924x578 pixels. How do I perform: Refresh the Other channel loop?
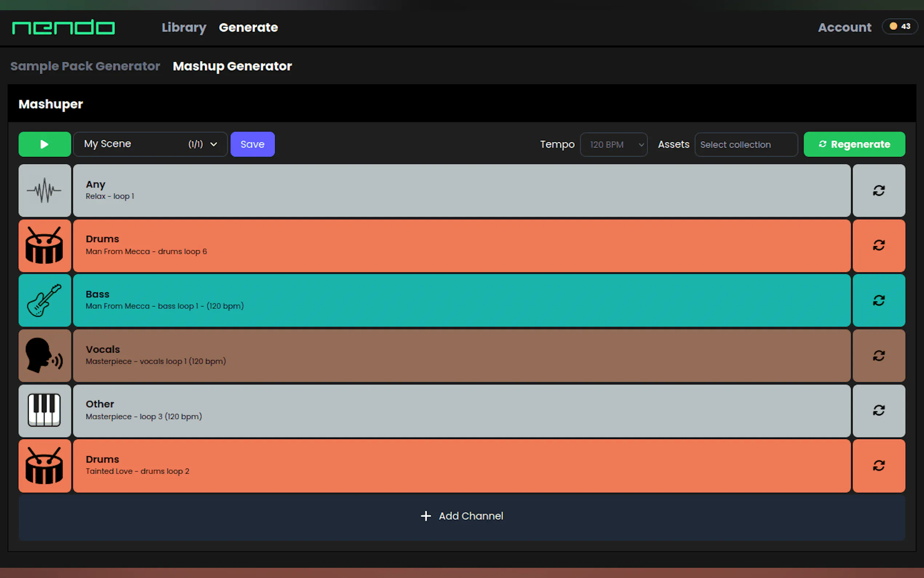(879, 411)
